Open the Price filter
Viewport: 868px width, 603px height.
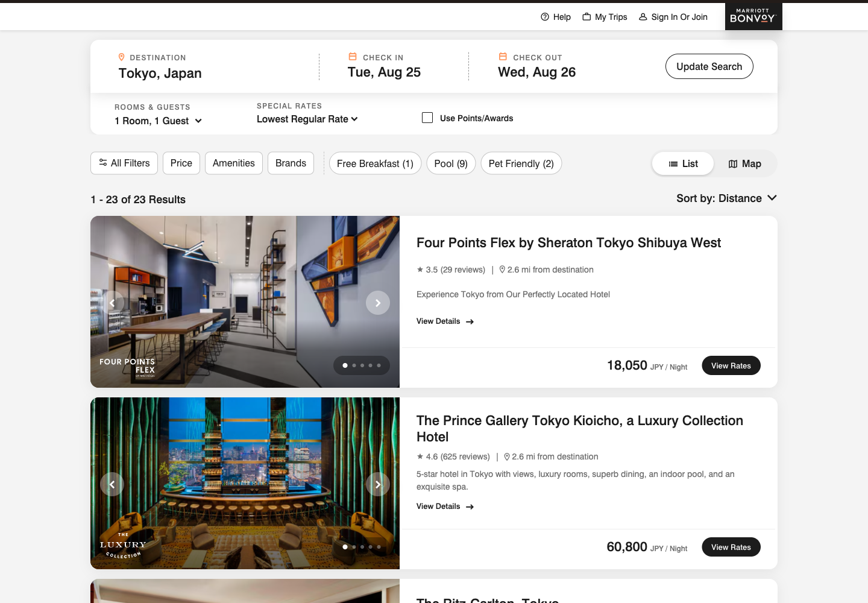coord(181,163)
